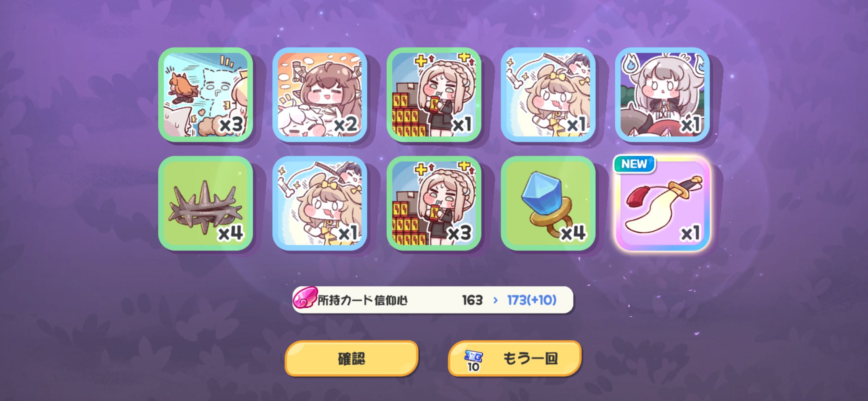The width and height of the screenshot is (868, 401).
Task: Click the previous faith value 163
Action: [472, 300]
